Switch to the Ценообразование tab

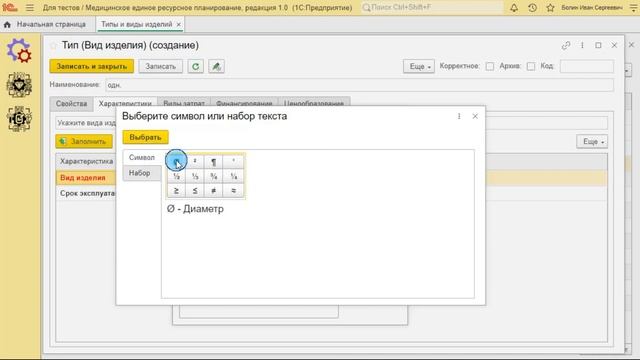(314, 104)
